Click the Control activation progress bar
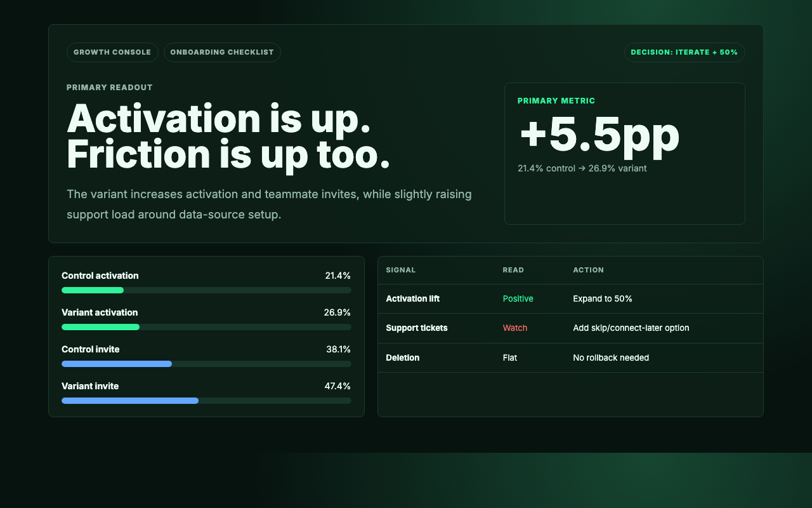Screen dimensions: 812x508 [206, 290]
